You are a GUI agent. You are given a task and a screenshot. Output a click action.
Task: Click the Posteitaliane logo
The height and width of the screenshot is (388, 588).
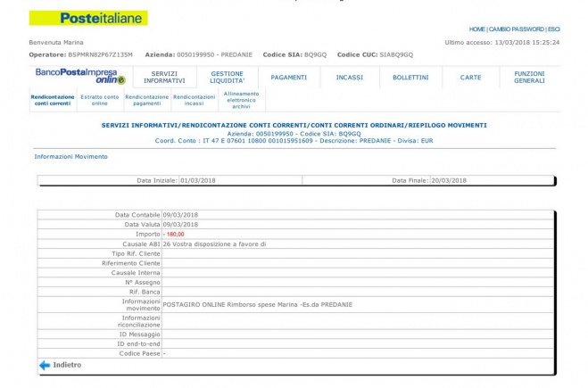coord(88,18)
